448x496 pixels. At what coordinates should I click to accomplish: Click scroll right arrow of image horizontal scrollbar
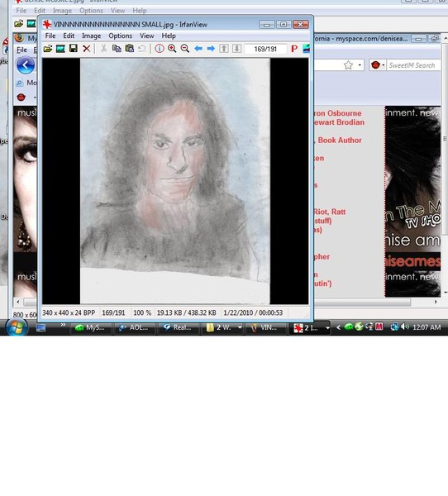click(436, 302)
